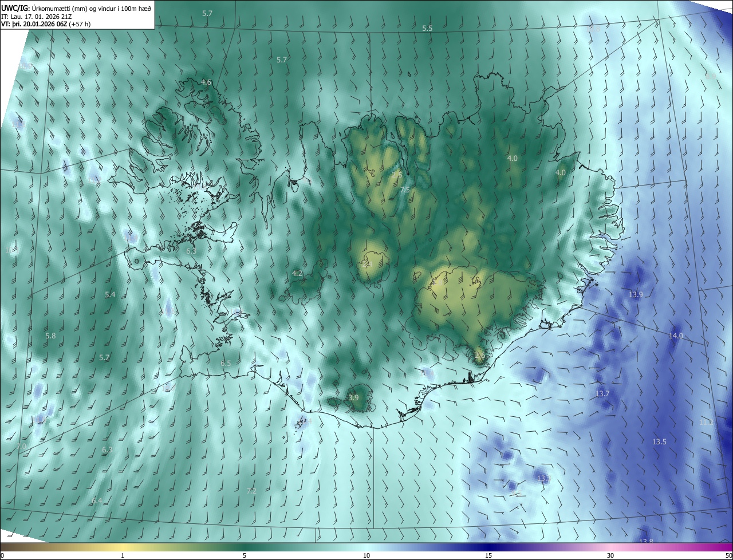Screen dimensions: 733x560
Task: Select the 5.8 value label
Action: coord(50,336)
